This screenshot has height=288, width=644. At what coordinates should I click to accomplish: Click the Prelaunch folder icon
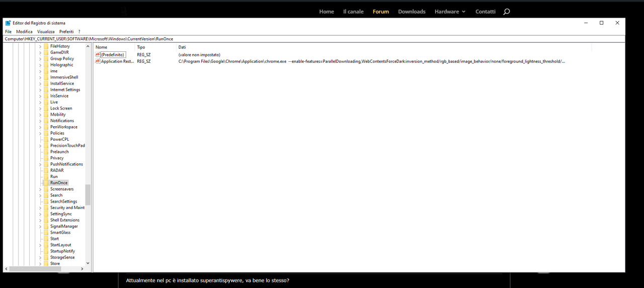46,152
